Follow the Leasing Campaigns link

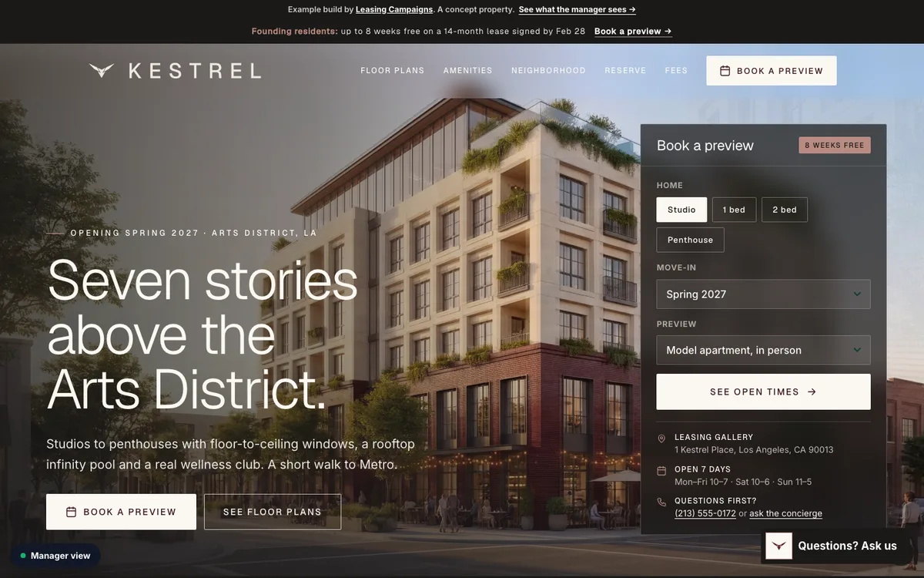pos(393,9)
